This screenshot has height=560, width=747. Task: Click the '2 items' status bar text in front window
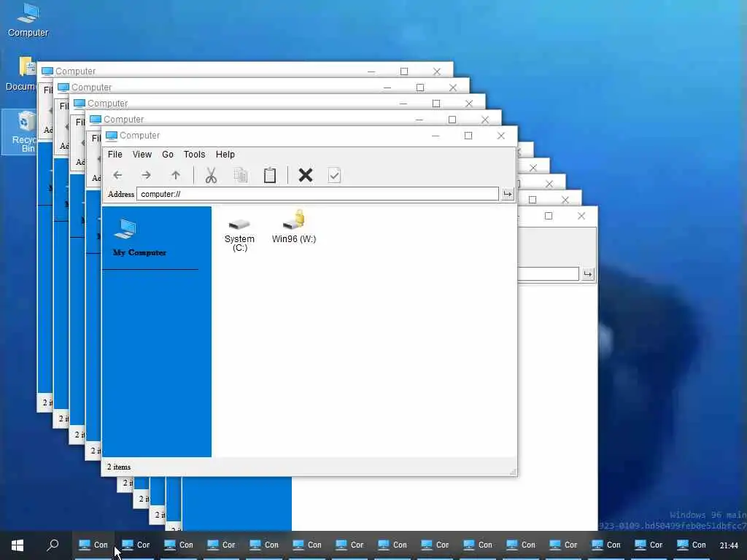pyautogui.click(x=119, y=467)
